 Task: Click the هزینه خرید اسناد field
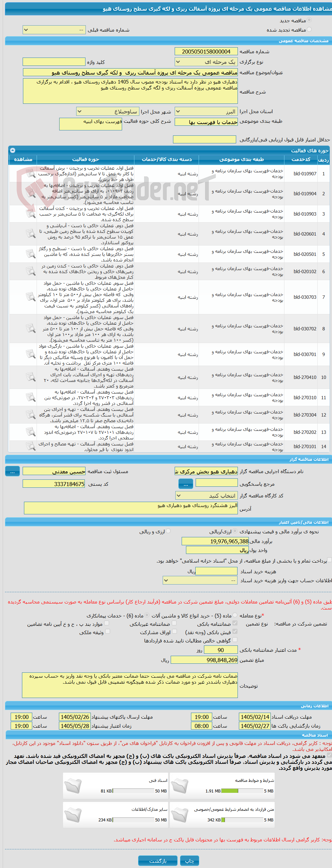[x=216, y=572]
